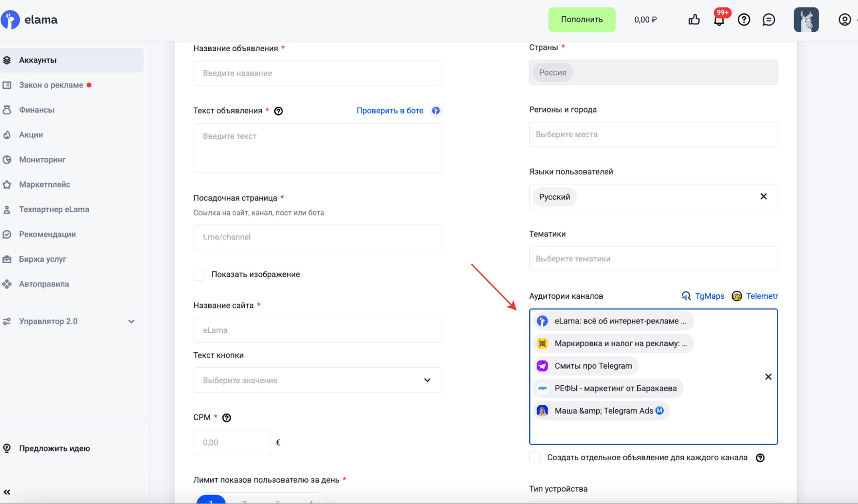This screenshot has height=504, width=858.
Task: Click the Название объявления input field
Action: (317, 73)
